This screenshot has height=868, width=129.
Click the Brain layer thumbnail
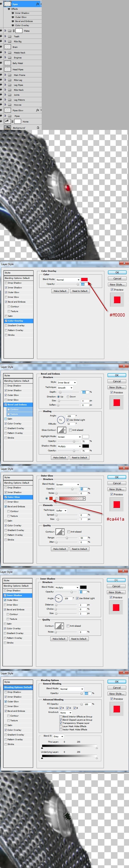[7, 47]
